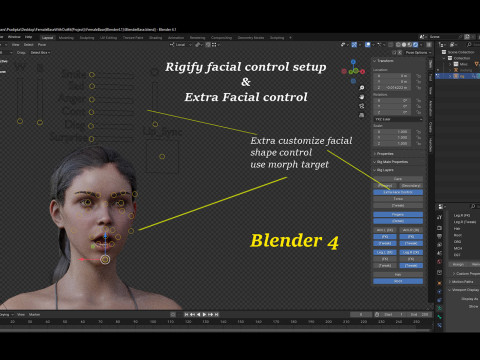Switch to the Animation workspace tab
Image resolution: width=480 pixels, height=360 pixels.
(x=176, y=38)
